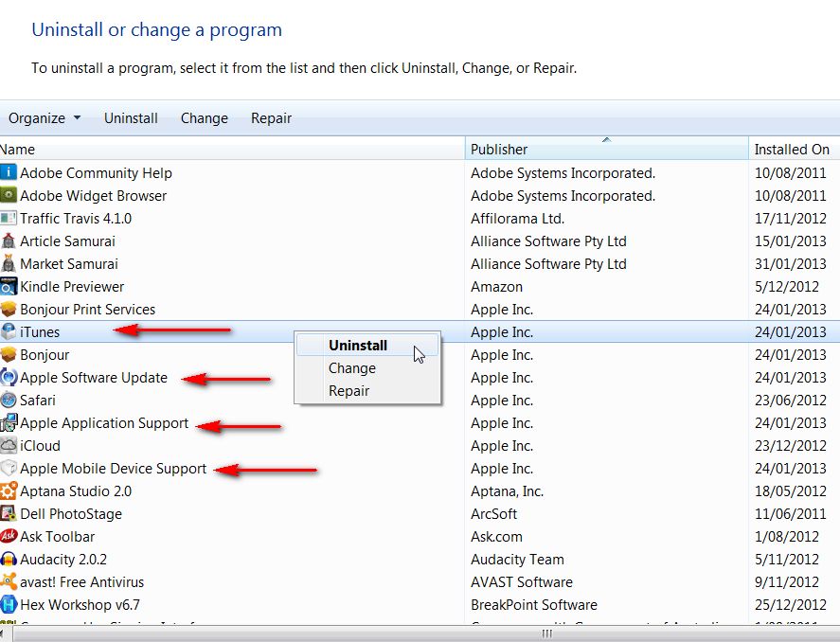Click the Amazon publisher cell
Screen dimensions: 840x642
click(496, 287)
